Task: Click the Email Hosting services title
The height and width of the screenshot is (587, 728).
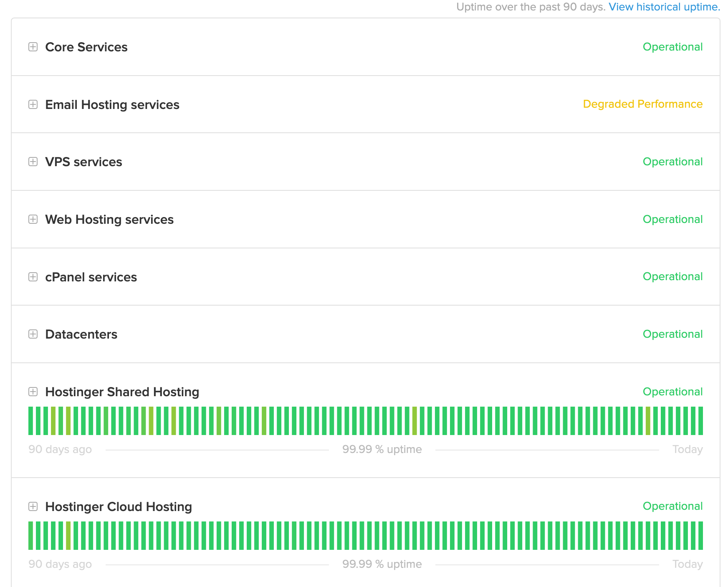Action: pos(112,105)
